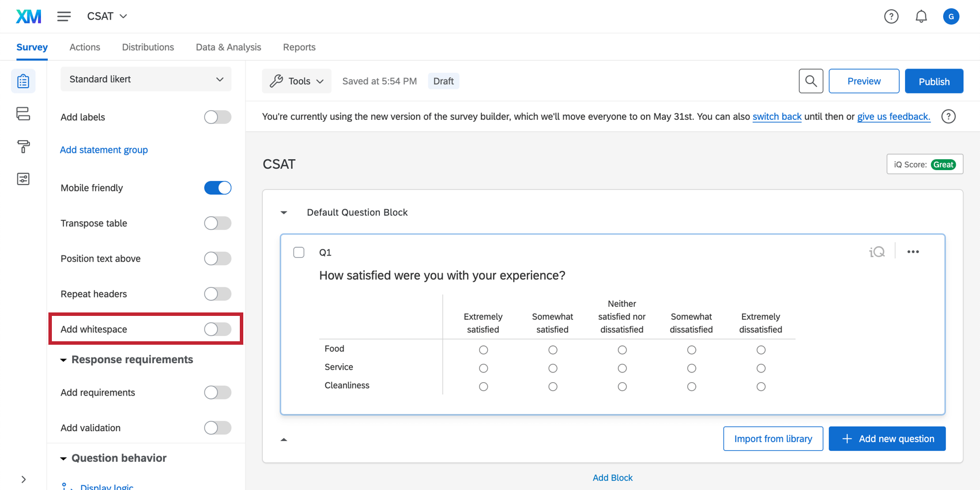This screenshot has width=980, height=490.
Task: Click the Publish button
Action: coord(933,81)
